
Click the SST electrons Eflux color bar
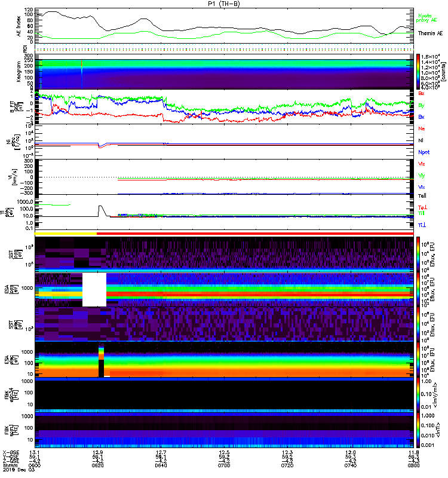[418, 324]
